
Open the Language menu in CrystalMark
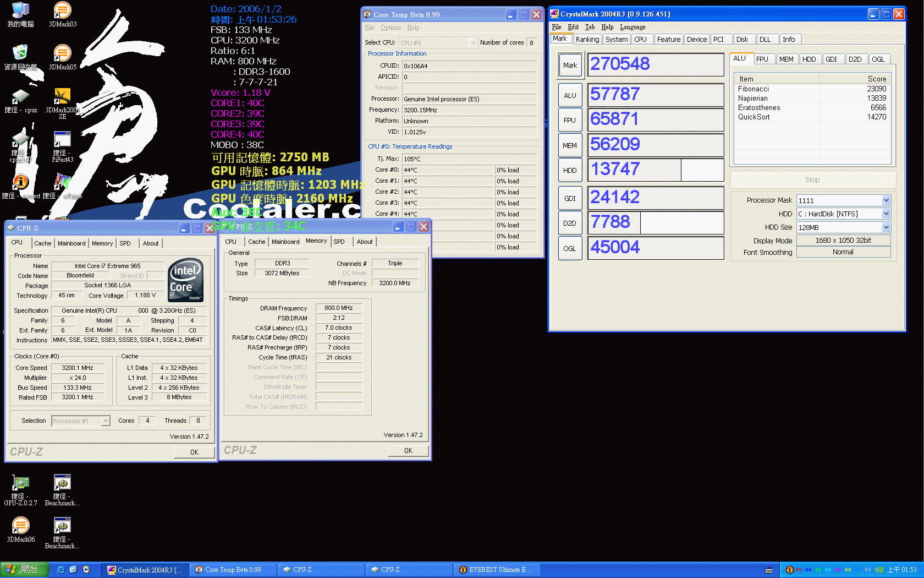632,27
